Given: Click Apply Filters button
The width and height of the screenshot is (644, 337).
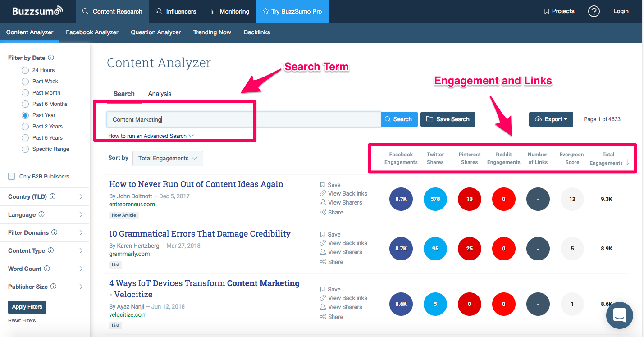Looking at the screenshot, I should [27, 307].
